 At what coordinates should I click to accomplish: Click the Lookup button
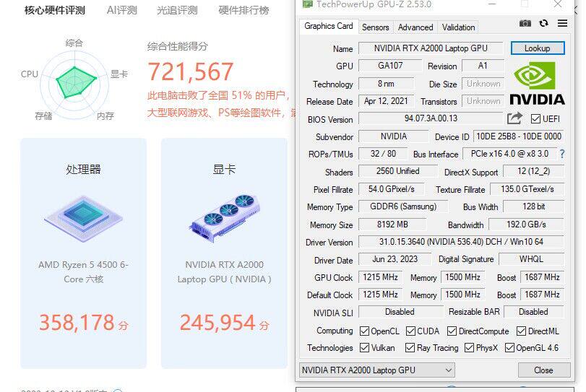click(538, 48)
